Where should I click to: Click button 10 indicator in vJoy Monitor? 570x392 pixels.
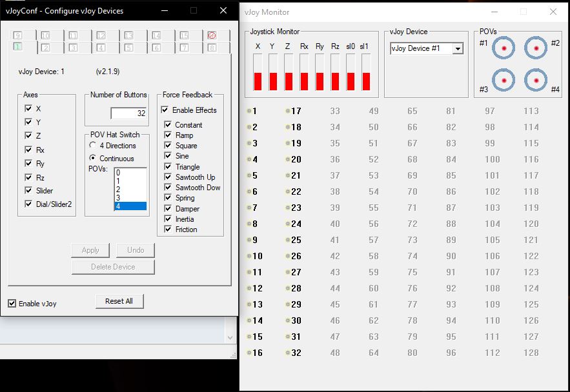click(249, 256)
